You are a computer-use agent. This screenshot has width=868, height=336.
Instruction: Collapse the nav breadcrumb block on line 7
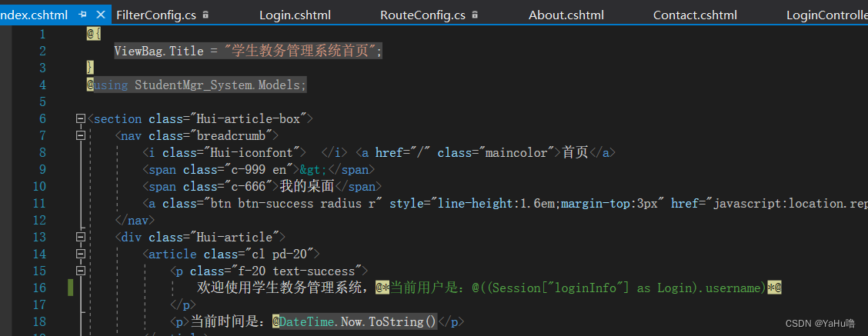click(81, 135)
